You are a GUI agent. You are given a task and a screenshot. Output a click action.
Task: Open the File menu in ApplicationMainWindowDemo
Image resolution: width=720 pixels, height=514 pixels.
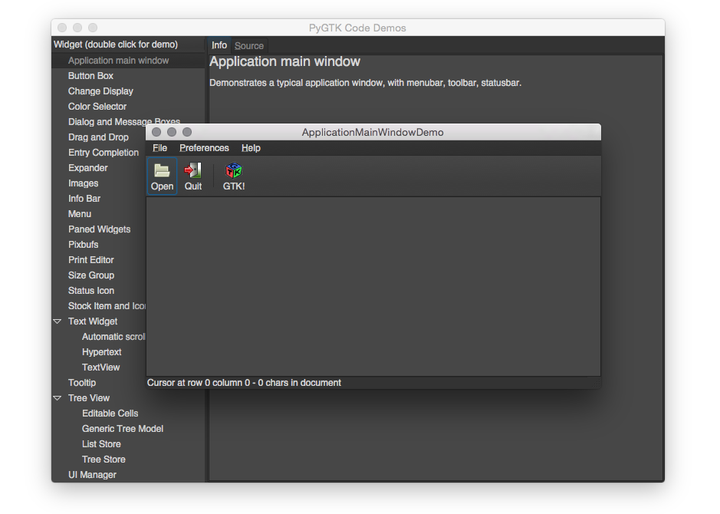(160, 148)
